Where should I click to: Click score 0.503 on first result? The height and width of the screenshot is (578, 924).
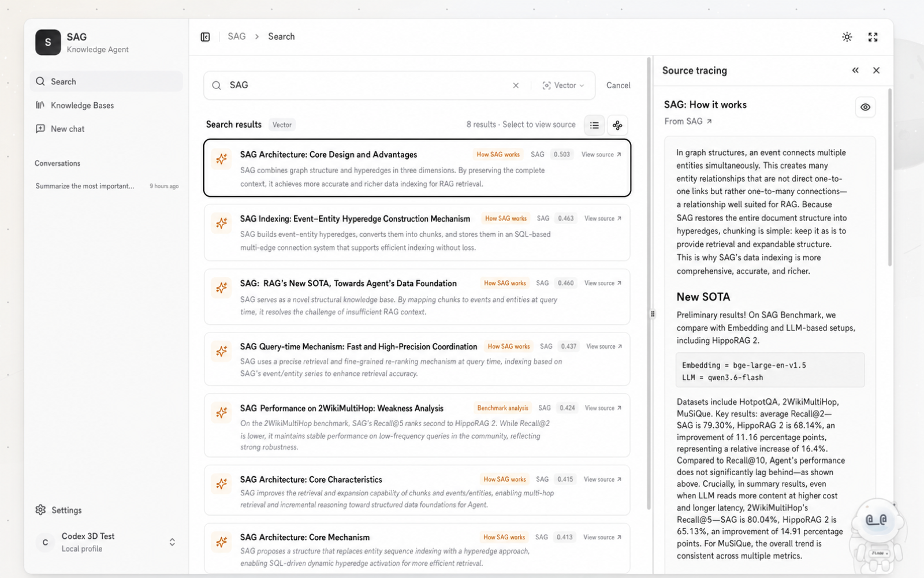562,155
